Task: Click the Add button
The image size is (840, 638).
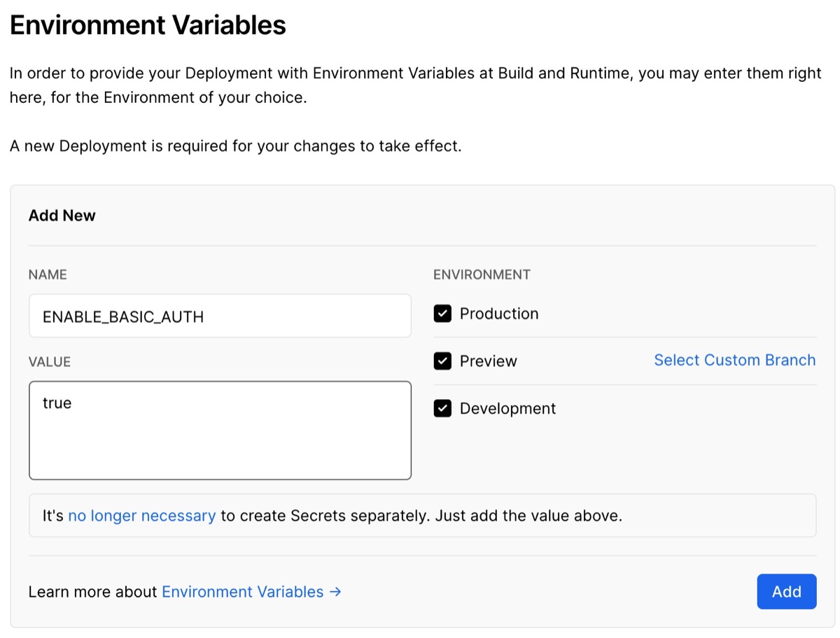Action: 786,591
